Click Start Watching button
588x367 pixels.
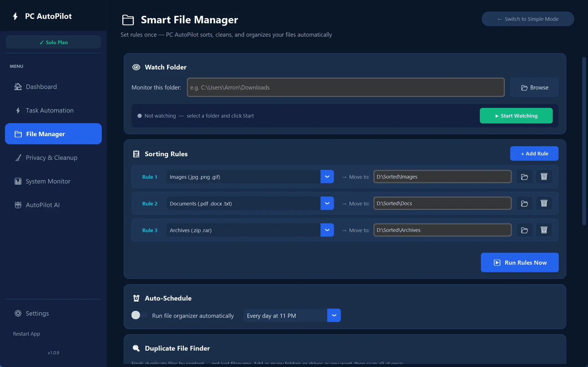tap(516, 116)
